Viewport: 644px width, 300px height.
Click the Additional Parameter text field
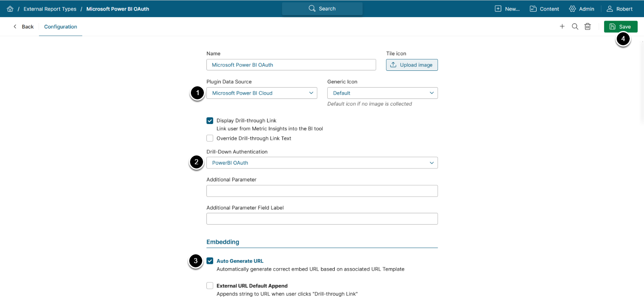tap(322, 191)
